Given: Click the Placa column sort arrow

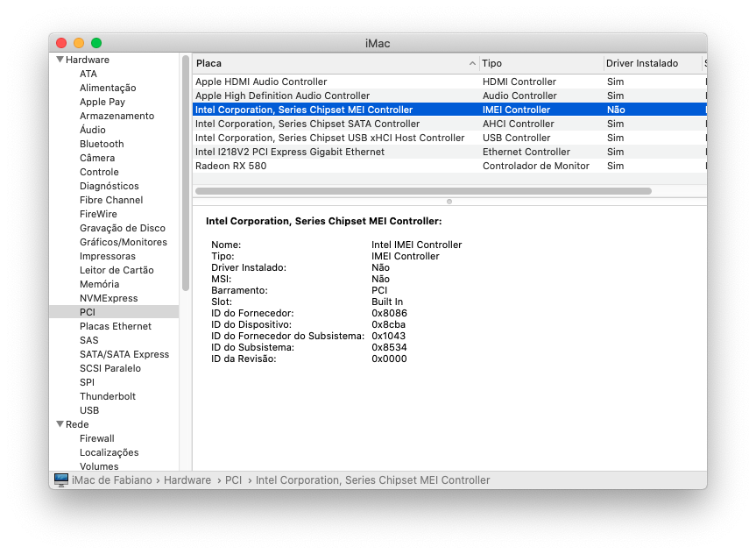Looking at the screenshot, I should pos(472,63).
